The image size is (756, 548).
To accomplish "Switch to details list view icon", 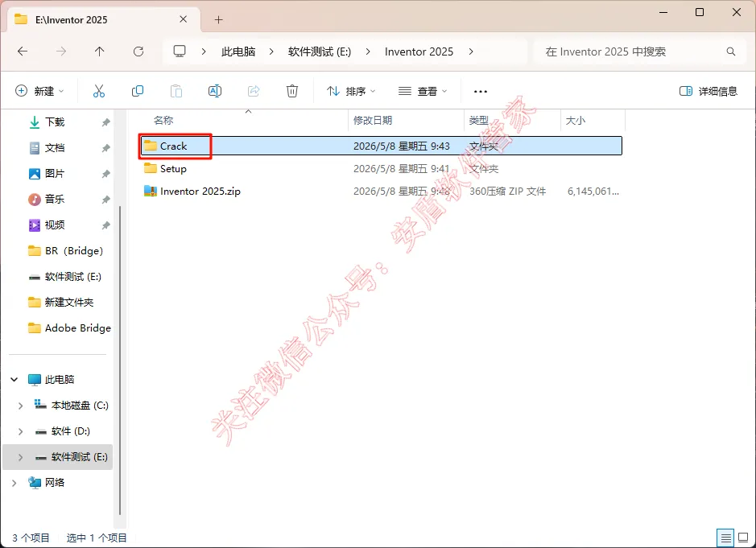I will [725, 538].
